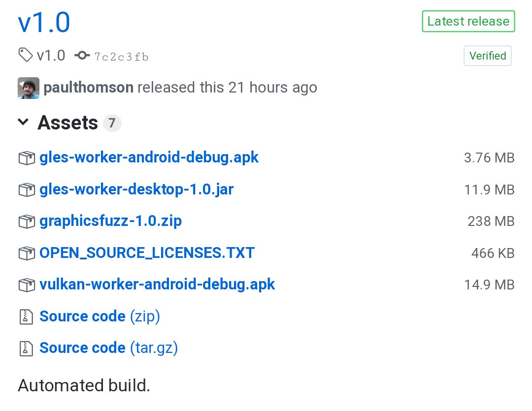Click the Latest release badge

pos(468,21)
